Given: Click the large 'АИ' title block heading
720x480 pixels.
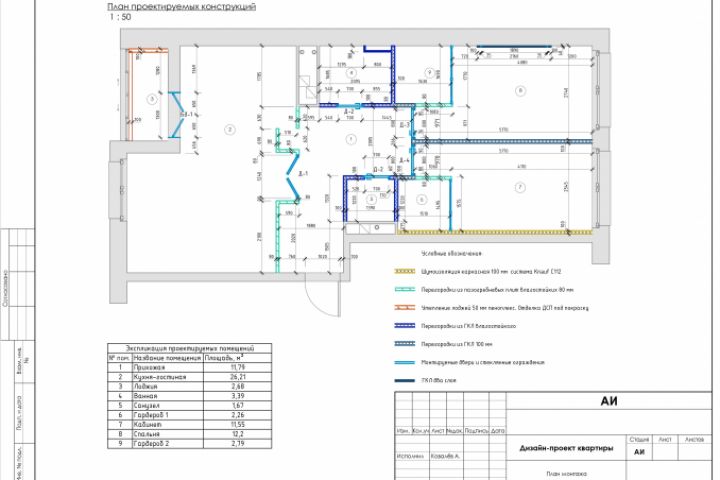Looking at the screenshot, I should coord(609,401).
